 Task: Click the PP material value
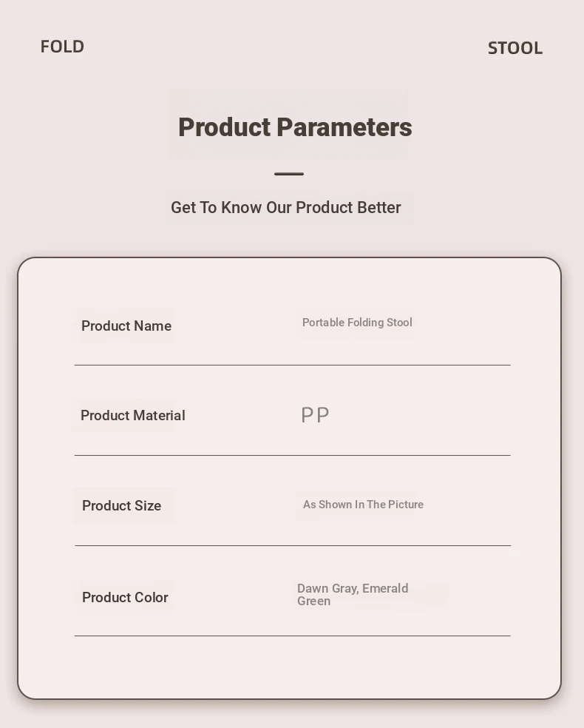click(315, 415)
